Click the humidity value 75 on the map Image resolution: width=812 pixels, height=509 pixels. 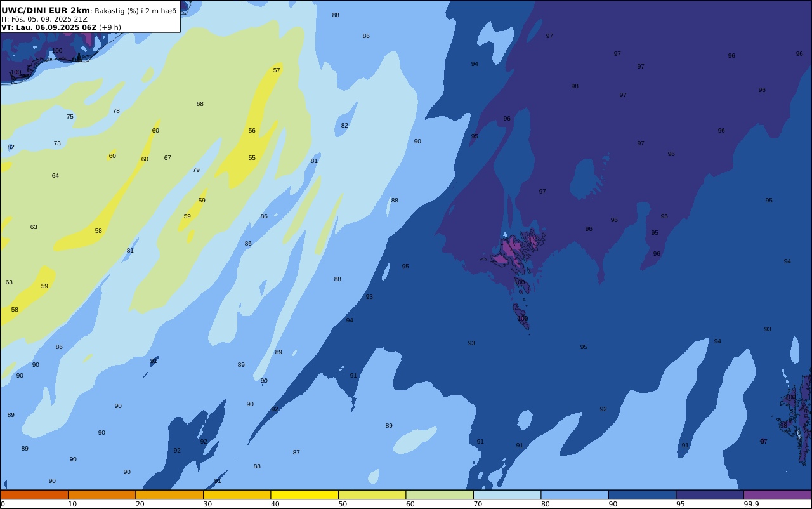[x=70, y=117]
